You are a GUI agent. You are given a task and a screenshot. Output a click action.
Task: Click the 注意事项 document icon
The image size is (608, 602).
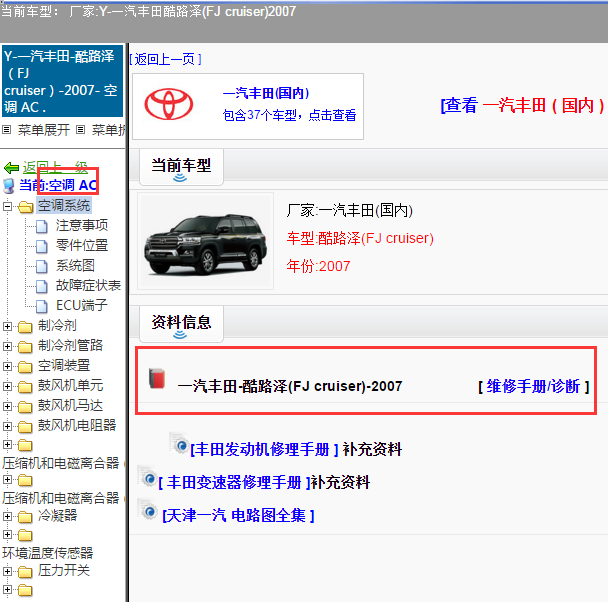click(x=42, y=226)
